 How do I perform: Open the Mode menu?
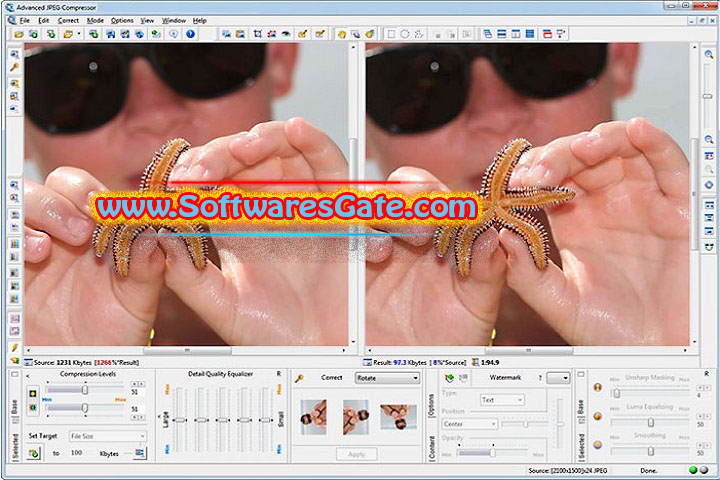point(95,21)
